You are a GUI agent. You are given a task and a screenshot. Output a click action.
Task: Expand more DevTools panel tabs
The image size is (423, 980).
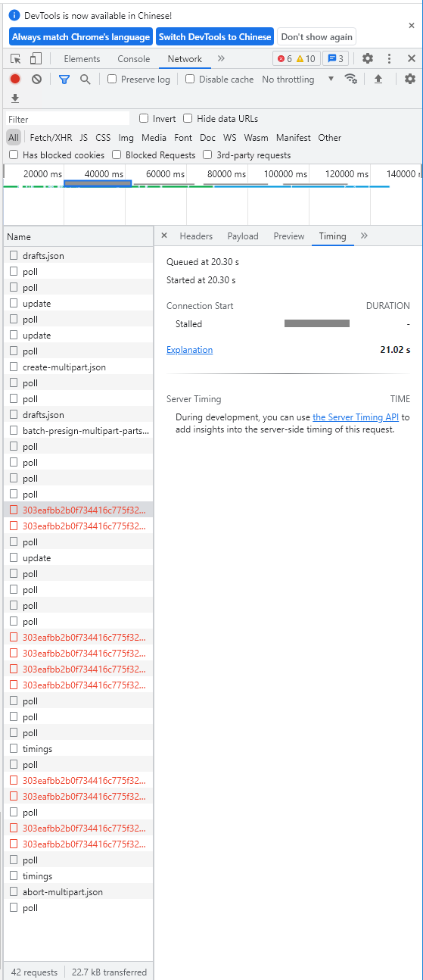point(221,58)
